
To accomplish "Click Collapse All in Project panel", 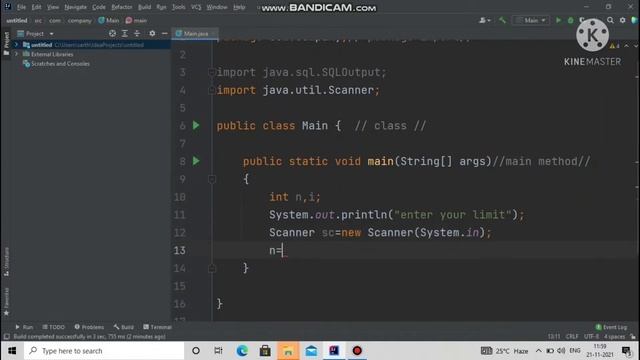I will 137,33.
